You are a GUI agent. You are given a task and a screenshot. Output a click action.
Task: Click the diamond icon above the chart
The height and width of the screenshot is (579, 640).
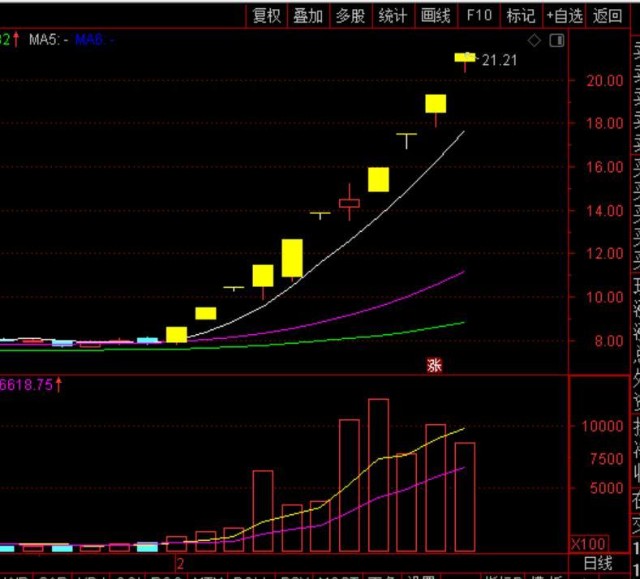click(x=534, y=41)
